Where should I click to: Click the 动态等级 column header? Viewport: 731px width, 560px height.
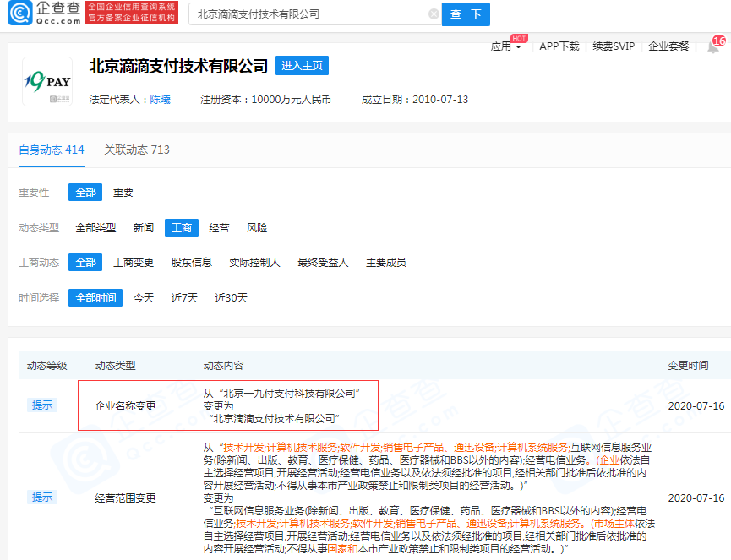[x=46, y=365]
